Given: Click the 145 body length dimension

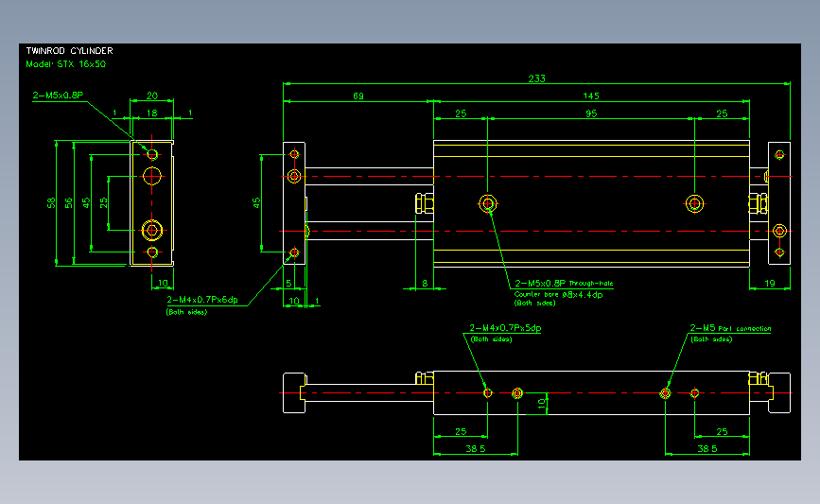Looking at the screenshot, I should pyautogui.click(x=591, y=96).
